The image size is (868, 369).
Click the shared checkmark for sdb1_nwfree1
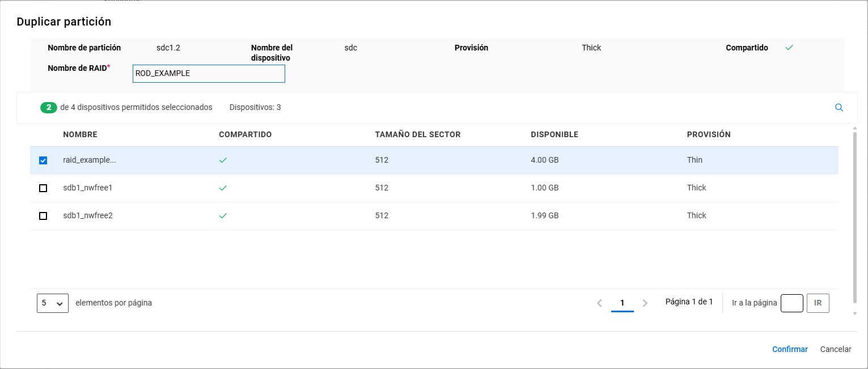click(223, 188)
